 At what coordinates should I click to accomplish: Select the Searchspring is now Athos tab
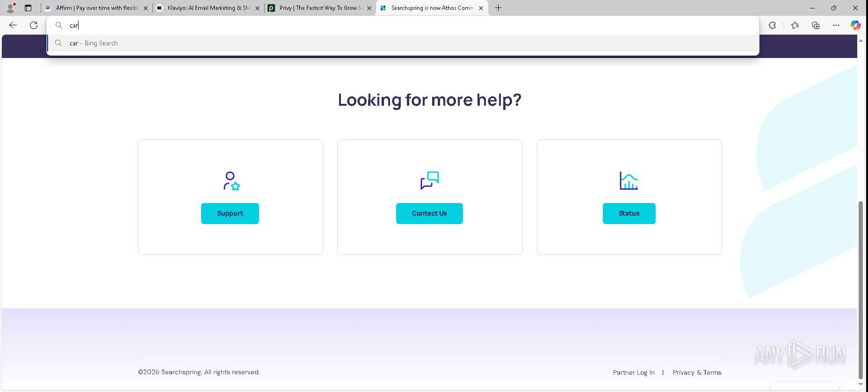point(432,8)
